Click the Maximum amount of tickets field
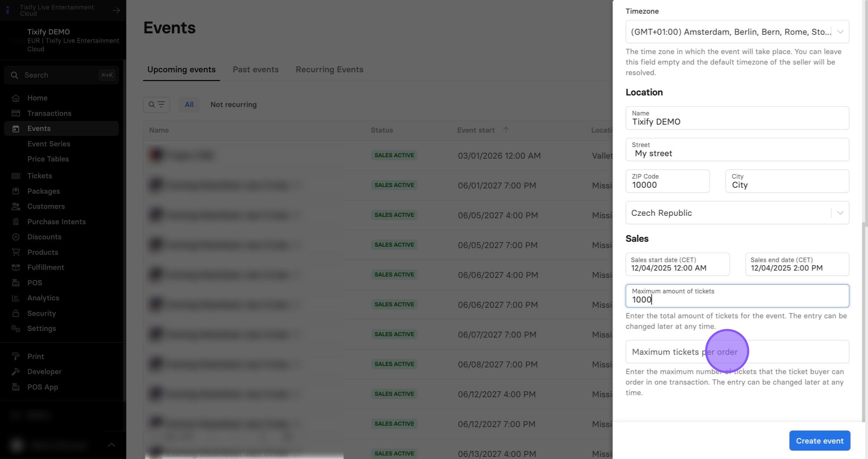Viewport: 868px width, 459px height. [737, 296]
